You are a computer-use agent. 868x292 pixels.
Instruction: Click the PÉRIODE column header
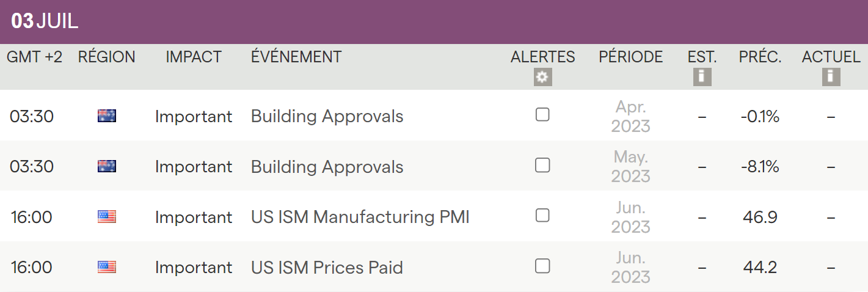[x=630, y=57]
